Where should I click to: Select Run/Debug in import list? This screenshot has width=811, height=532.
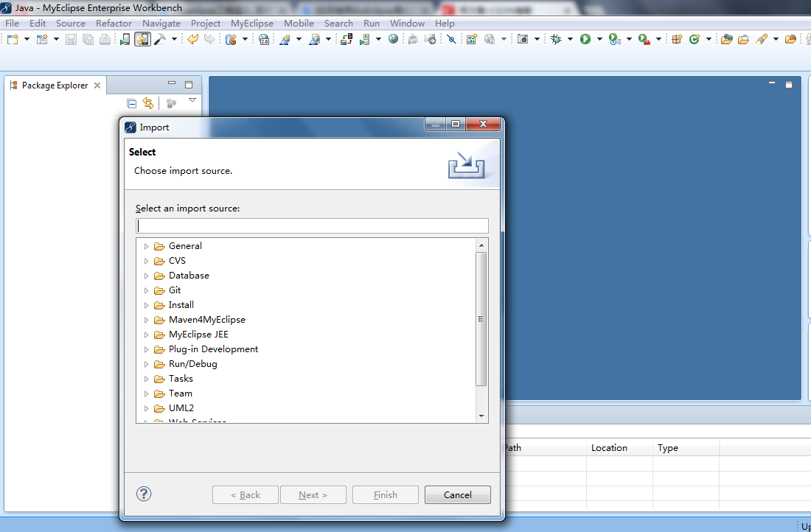192,364
